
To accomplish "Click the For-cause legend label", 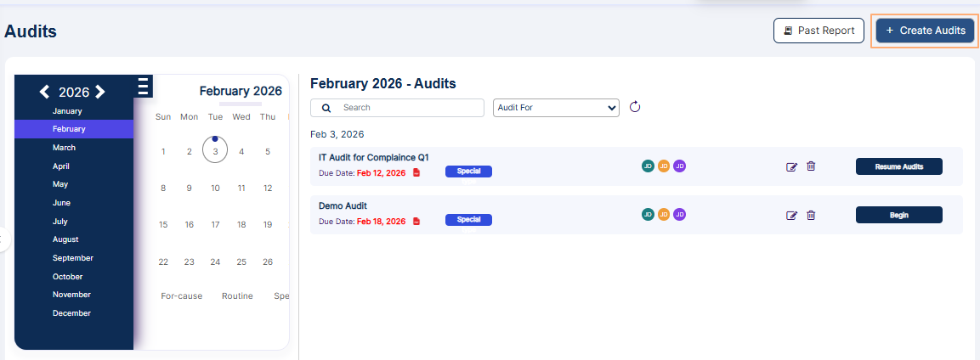I will [x=182, y=295].
